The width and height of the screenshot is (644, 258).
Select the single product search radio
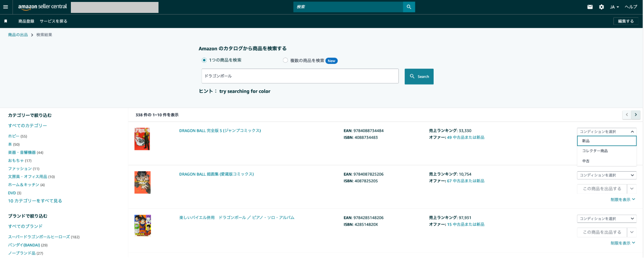click(204, 60)
